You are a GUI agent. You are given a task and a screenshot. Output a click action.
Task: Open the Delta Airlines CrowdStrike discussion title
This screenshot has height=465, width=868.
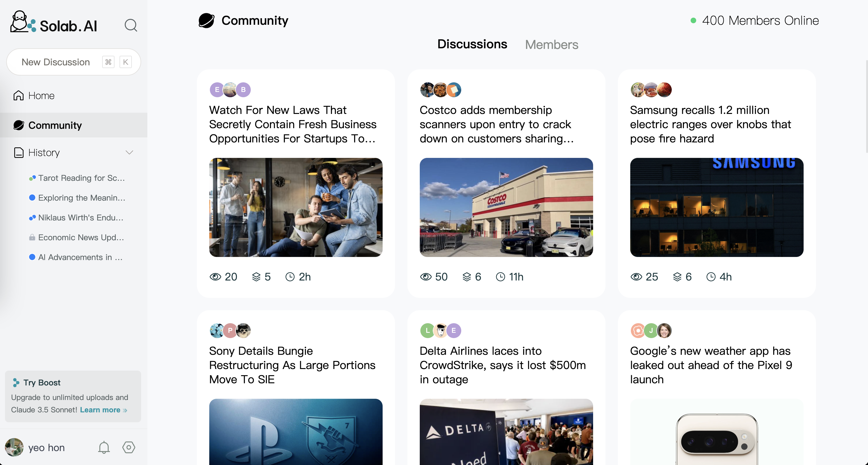tap(503, 365)
